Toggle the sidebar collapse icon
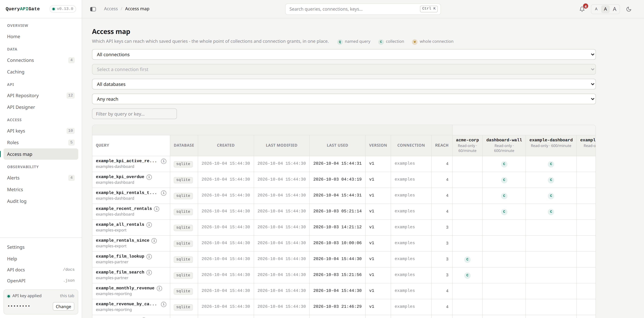Viewport: 644px width, 318px height. [93, 9]
